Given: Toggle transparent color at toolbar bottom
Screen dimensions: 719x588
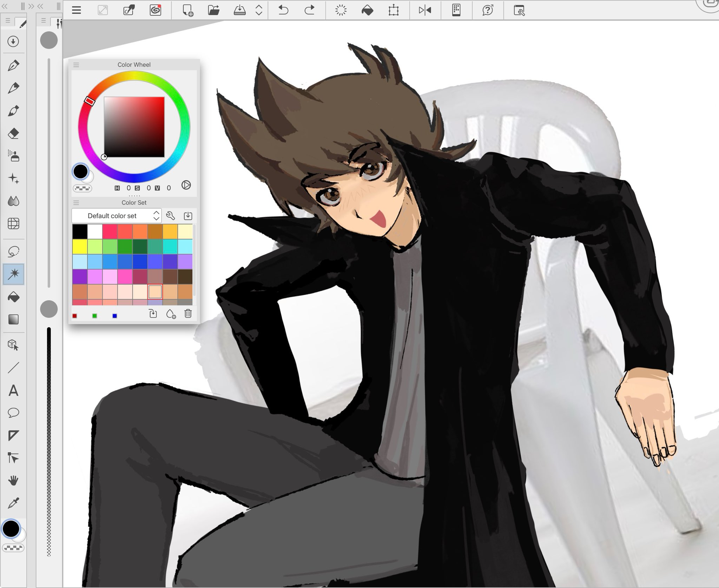Looking at the screenshot, I should [13, 548].
